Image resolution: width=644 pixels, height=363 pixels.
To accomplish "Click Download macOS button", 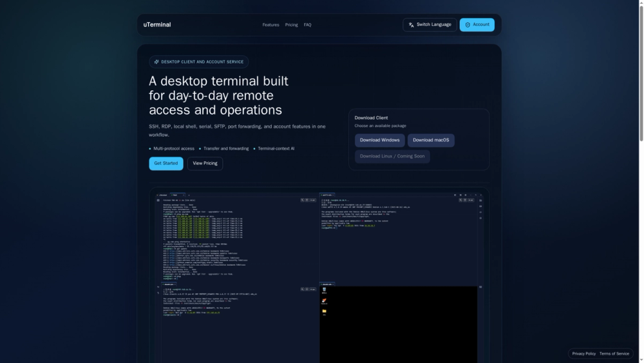I will click(x=431, y=140).
